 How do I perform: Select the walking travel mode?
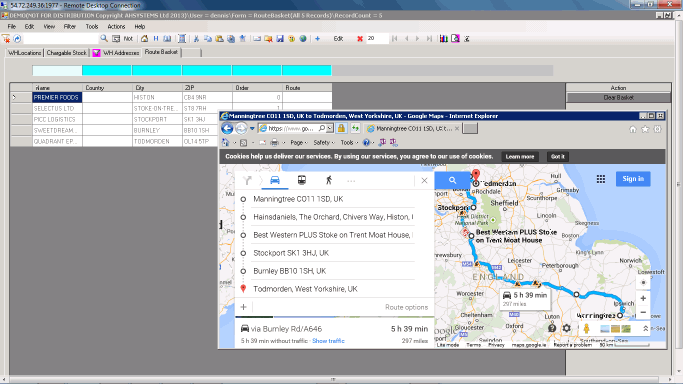[x=329, y=180]
